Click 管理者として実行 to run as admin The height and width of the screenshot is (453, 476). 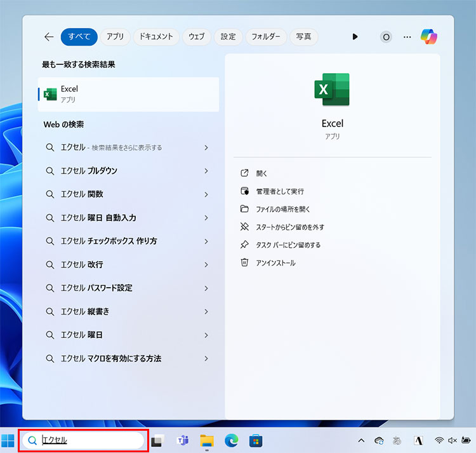tap(279, 191)
